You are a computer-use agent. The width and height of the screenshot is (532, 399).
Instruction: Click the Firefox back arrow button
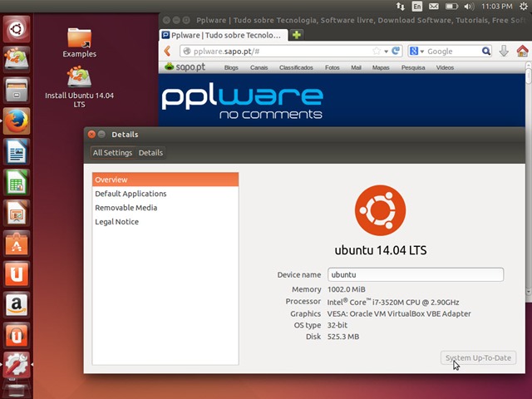[167, 52]
